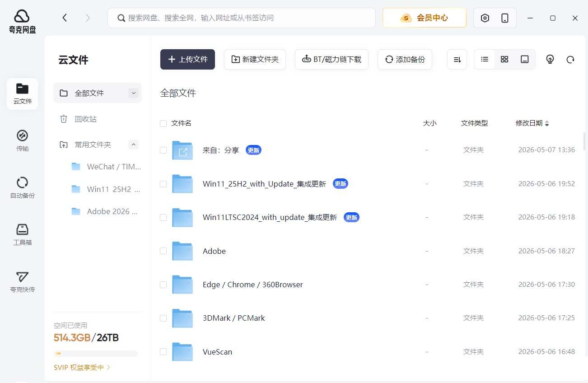Click the 514.3GB/26TB storage text
This screenshot has width=588, height=383.
click(86, 338)
